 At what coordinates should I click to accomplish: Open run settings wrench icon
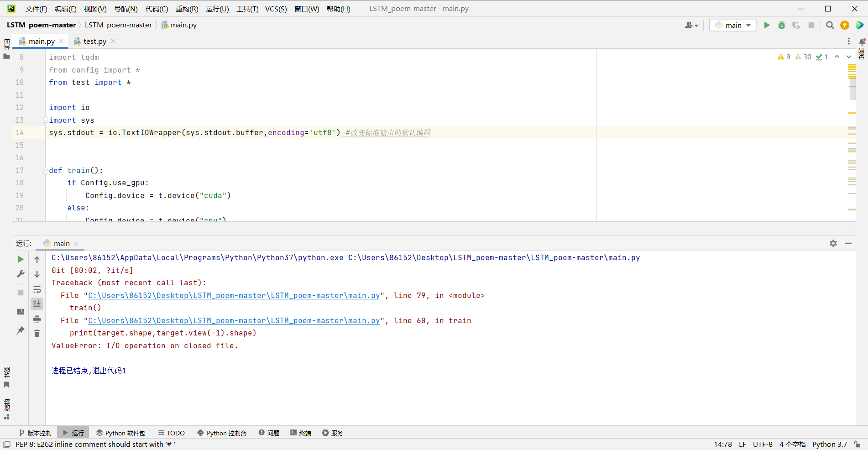tap(21, 274)
